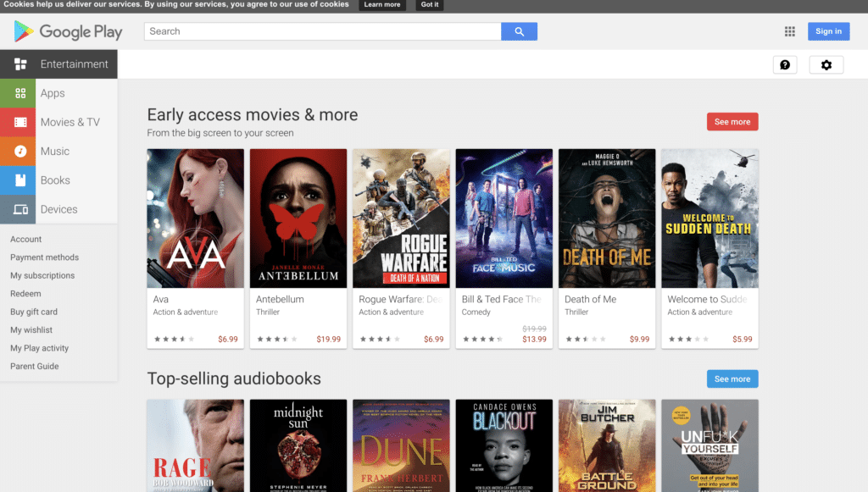The image size is (868, 492).
Task: Click the $6.99 price for Ava
Action: pyautogui.click(x=227, y=339)
